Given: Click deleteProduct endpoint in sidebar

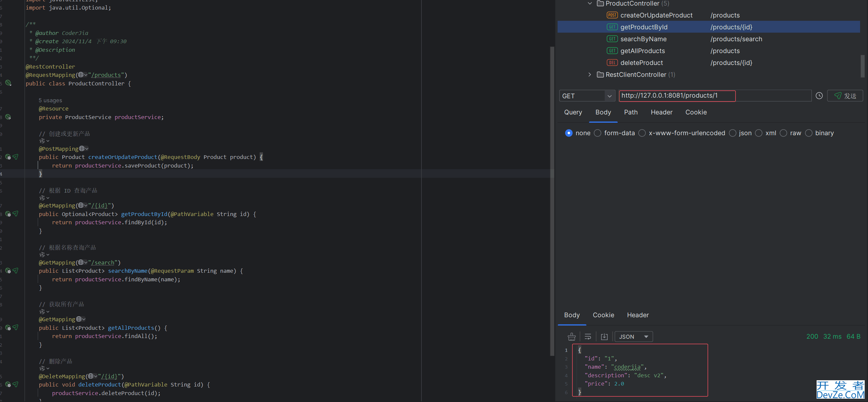Looking at the screenshot, I should [642, 62].
